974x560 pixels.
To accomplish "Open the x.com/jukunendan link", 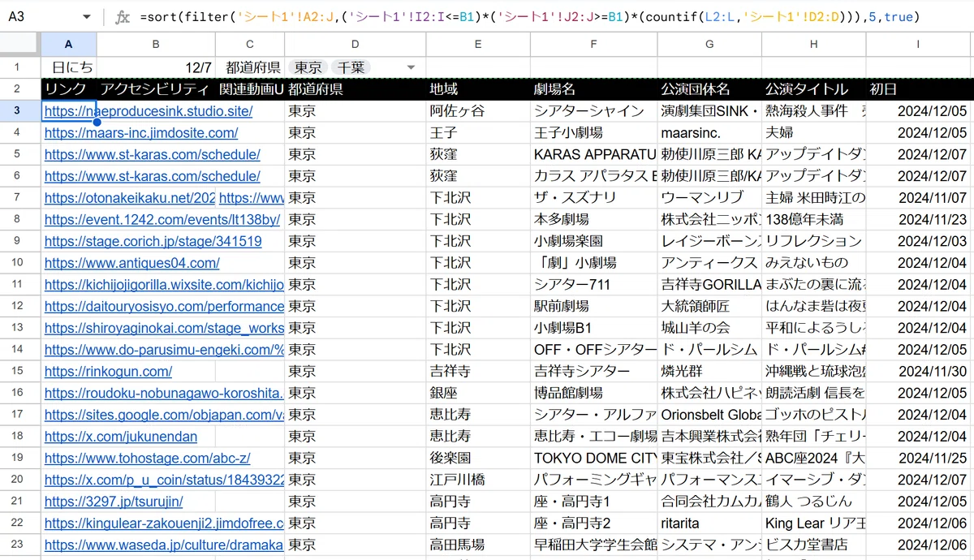I will coord(120,437).
